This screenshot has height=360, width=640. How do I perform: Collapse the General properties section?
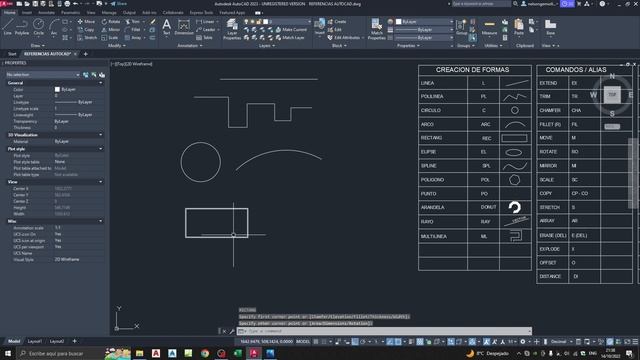point(101,83)
